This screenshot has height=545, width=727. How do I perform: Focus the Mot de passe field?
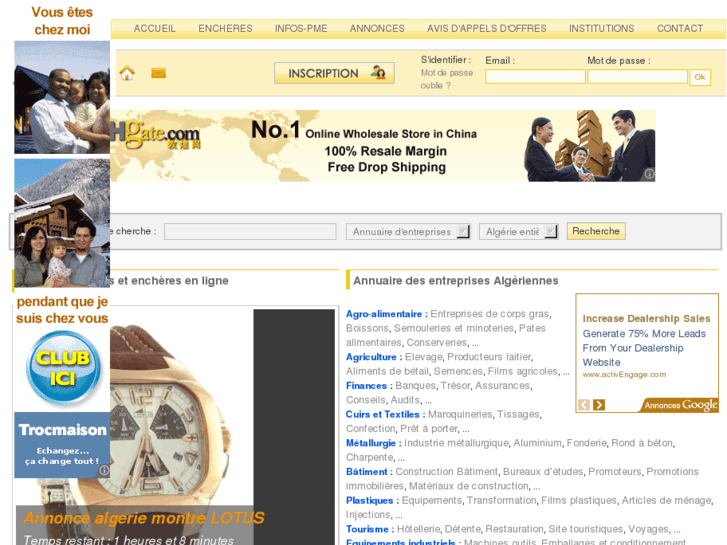click(637, 77)
